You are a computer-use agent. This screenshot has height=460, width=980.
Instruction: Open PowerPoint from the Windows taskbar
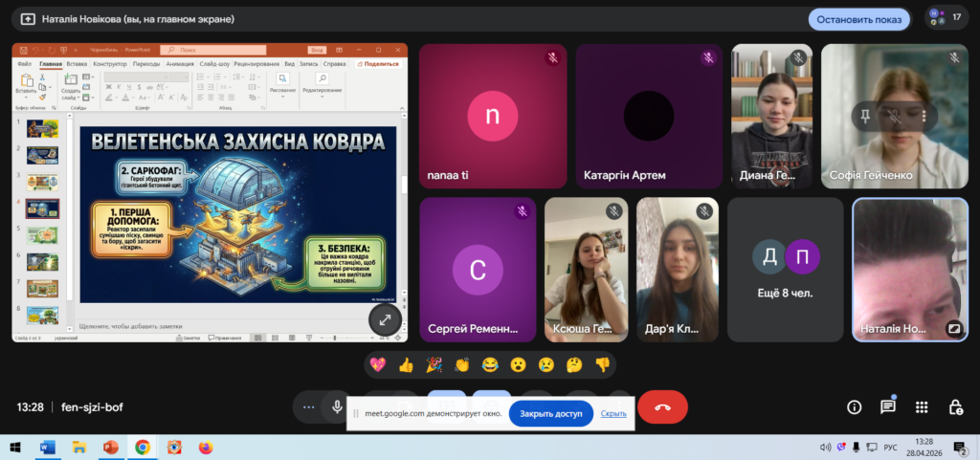[x=111, y=447]
